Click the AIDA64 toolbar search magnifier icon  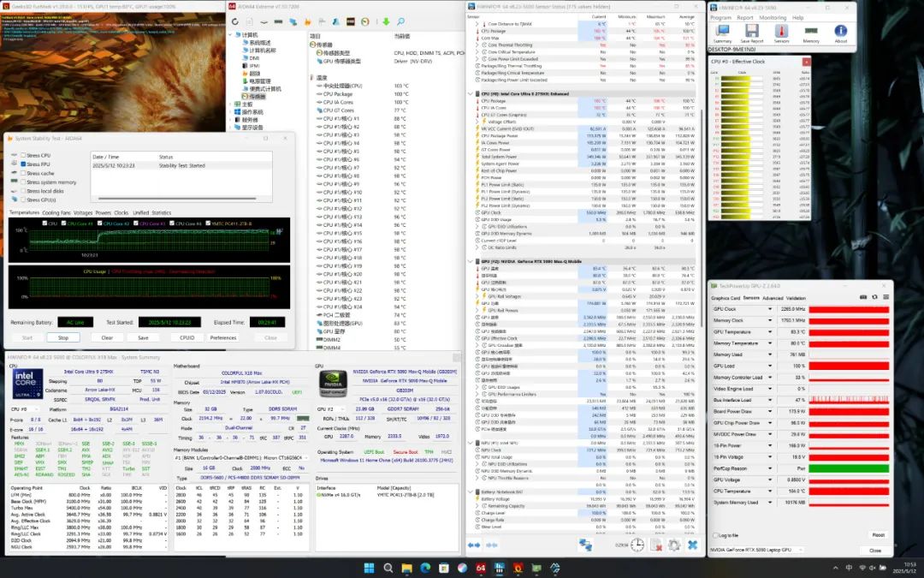pos(400,21)
